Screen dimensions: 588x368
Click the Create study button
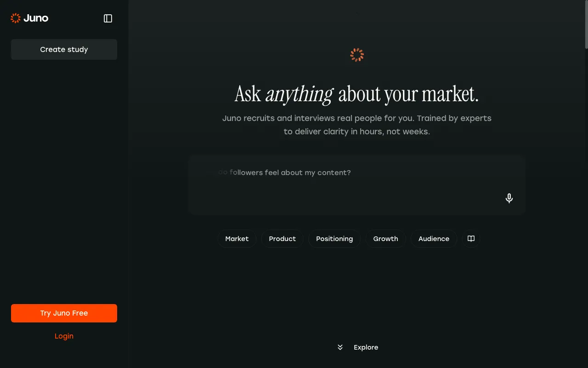64,49
